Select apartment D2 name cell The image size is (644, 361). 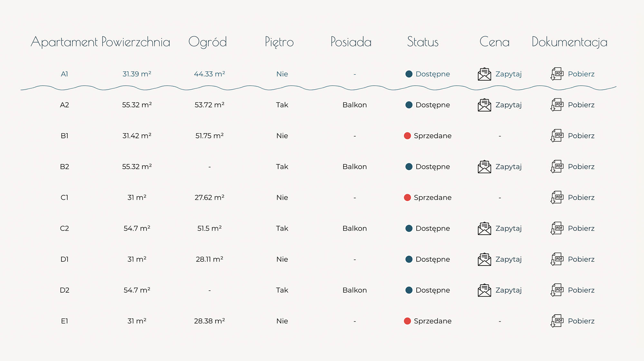coord(64,290)
